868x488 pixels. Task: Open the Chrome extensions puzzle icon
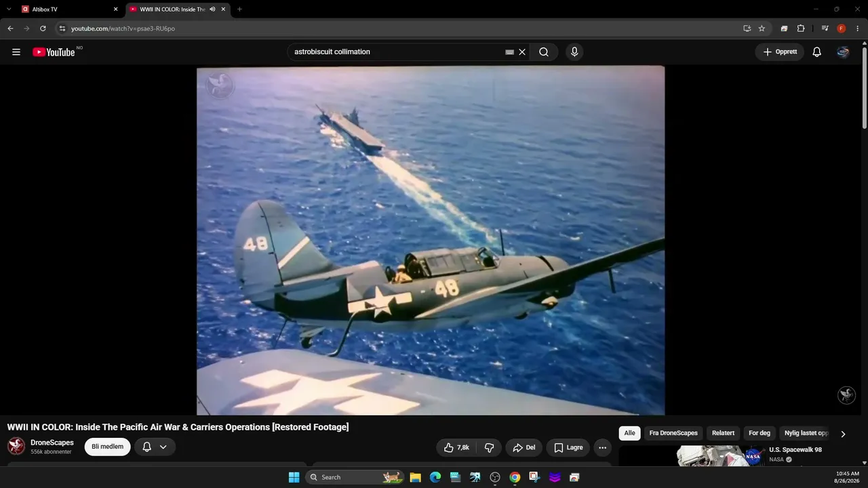pos(801,28)
